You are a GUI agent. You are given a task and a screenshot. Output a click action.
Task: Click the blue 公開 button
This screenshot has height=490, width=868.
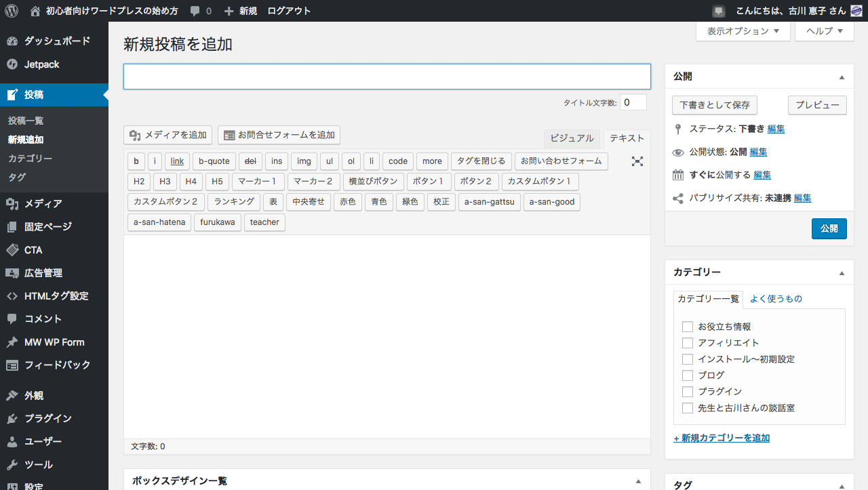click(829, 229)
